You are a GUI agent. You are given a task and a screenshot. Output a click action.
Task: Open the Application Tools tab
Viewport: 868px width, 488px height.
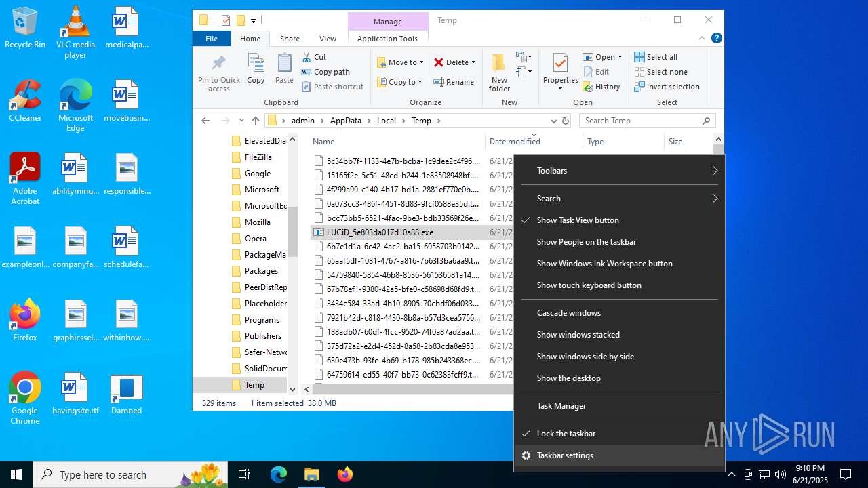coord(387,39)
